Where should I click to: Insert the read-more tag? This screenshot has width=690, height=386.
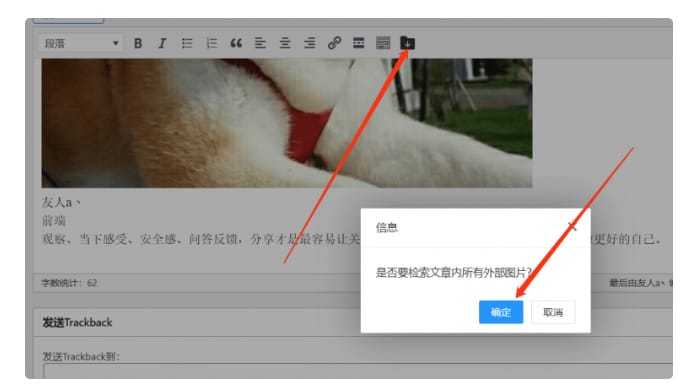coord(359,43)
